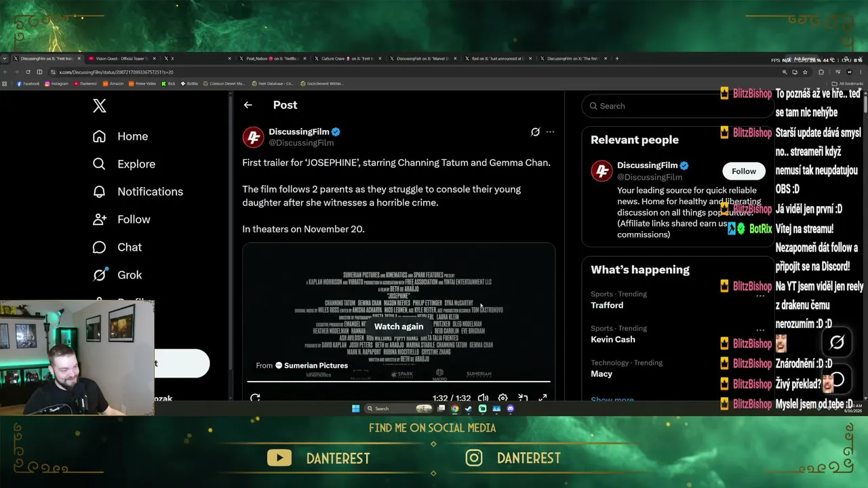Image resolution: width=868 pixels, height=488 pixels.
Task: Replay the video with the replay icon
Action: pos(255,398)
